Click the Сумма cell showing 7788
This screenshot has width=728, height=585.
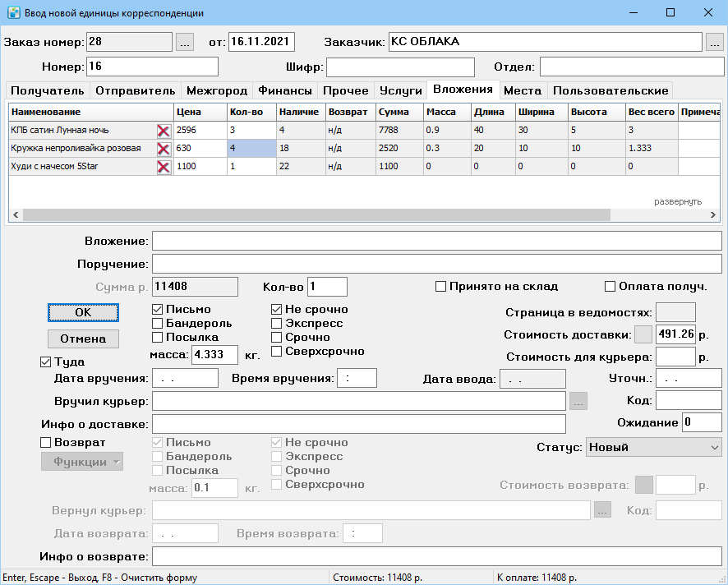tap(399, 131)
